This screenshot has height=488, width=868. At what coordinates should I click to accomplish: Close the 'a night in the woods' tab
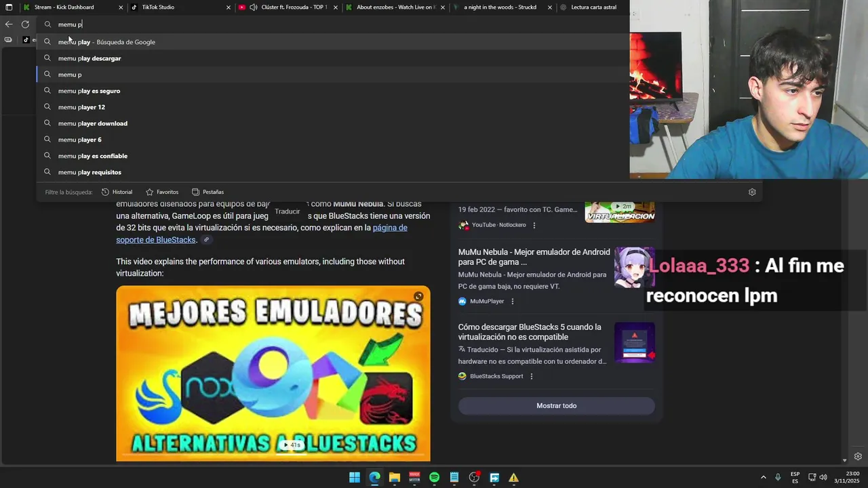[x=550, y=7]
